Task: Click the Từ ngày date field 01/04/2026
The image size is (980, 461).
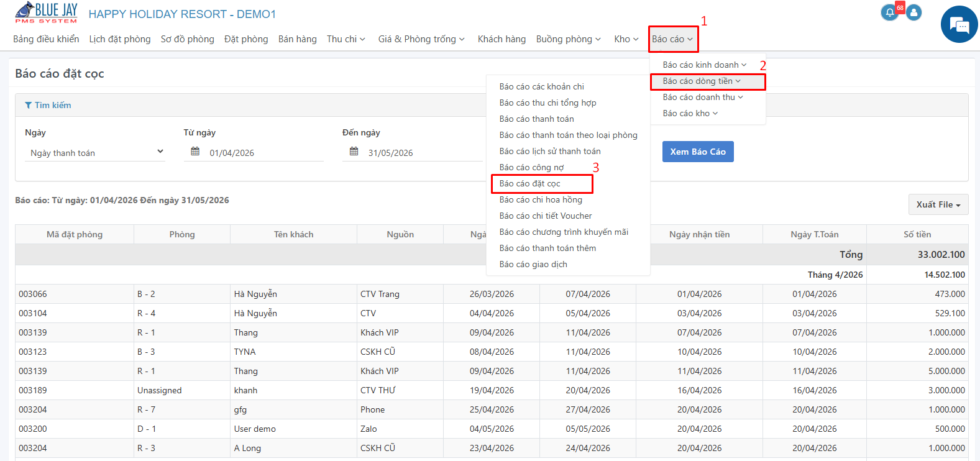Action: coord(254,152)
